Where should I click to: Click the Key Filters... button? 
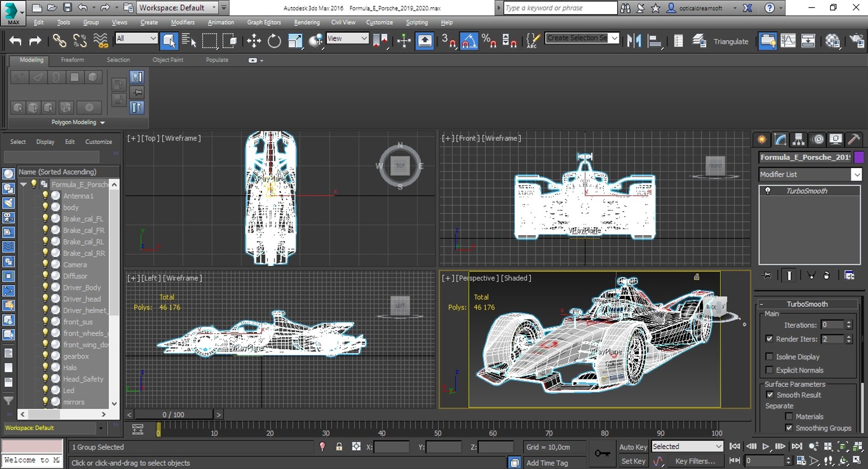695,461
